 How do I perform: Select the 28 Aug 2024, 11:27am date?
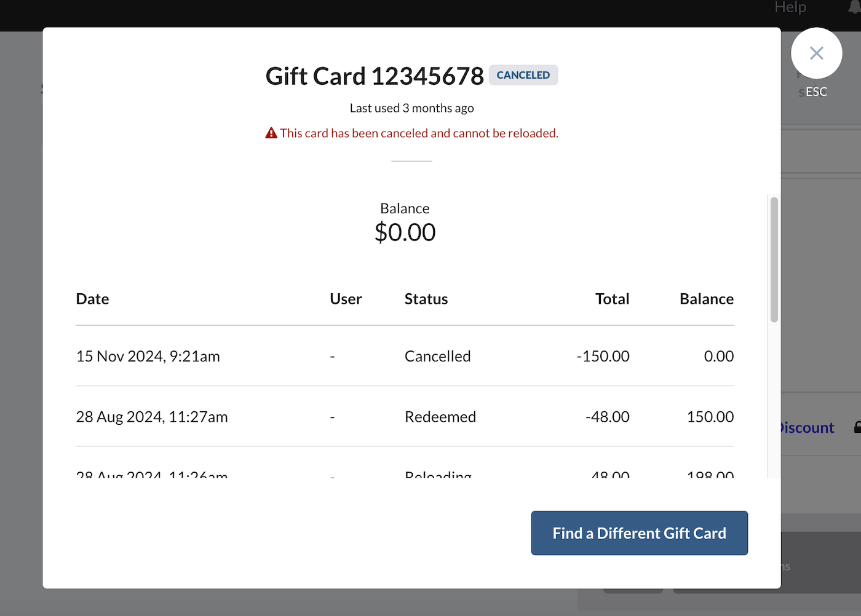[152, 417]
